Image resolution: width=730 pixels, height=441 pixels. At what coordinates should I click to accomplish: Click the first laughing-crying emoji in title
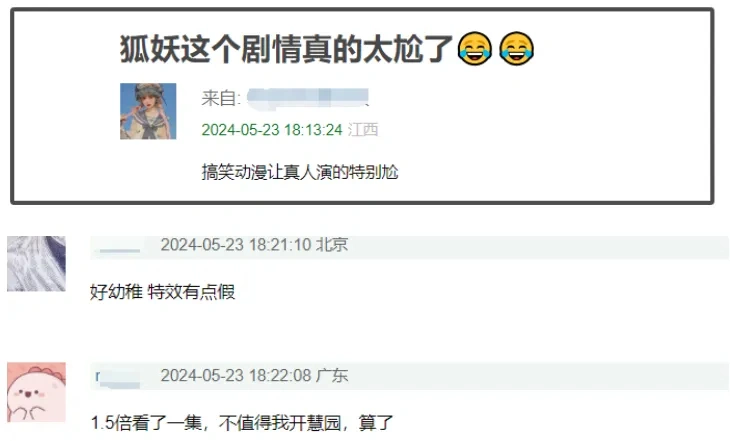pos(475,48)
